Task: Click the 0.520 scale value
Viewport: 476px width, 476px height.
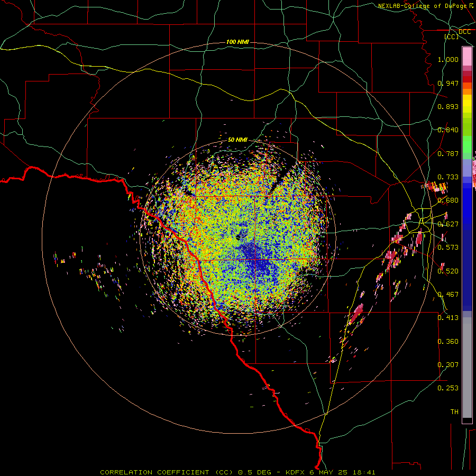Action: 448,271
